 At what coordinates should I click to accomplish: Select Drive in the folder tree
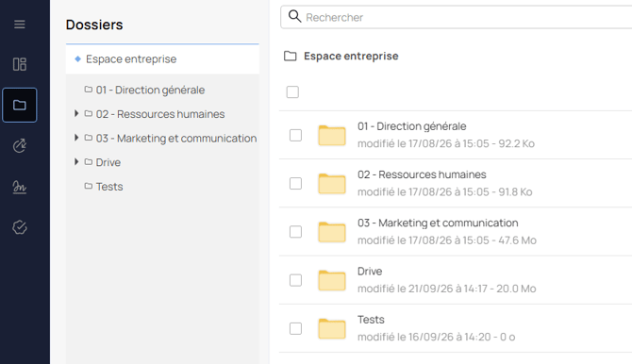(108, 162)
